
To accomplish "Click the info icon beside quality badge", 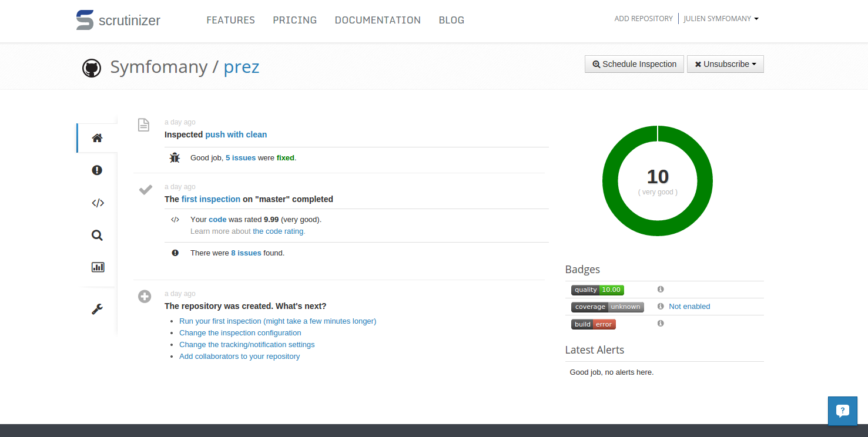I will (661, 290).
